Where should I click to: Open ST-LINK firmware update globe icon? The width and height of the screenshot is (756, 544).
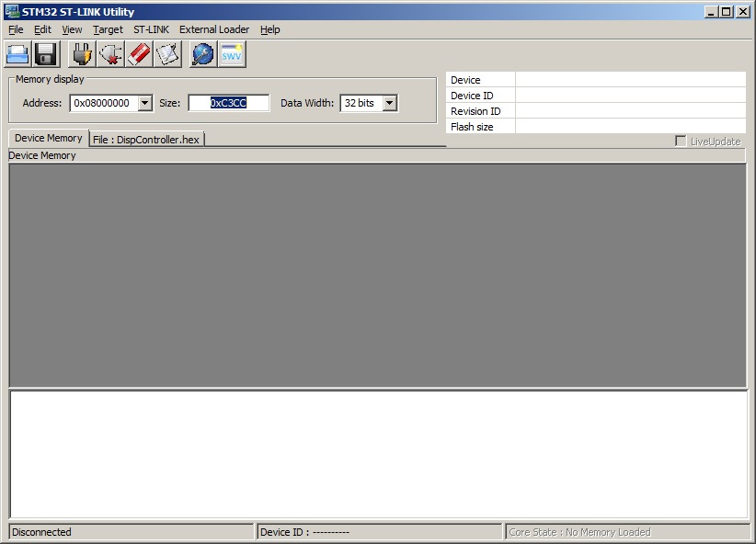[203, 54]
